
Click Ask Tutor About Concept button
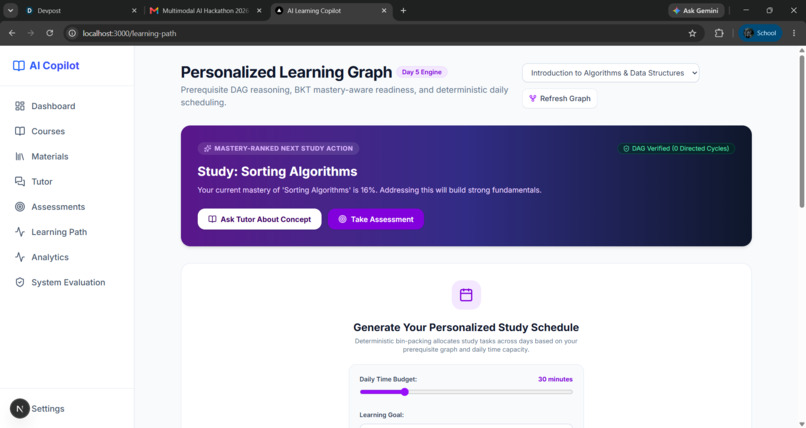(260, 219)
